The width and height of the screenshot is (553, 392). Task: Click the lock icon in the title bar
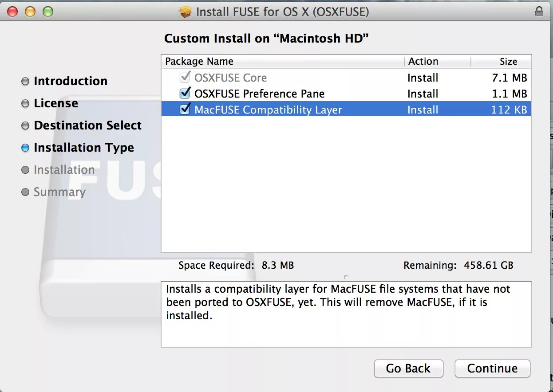(539, 11)
